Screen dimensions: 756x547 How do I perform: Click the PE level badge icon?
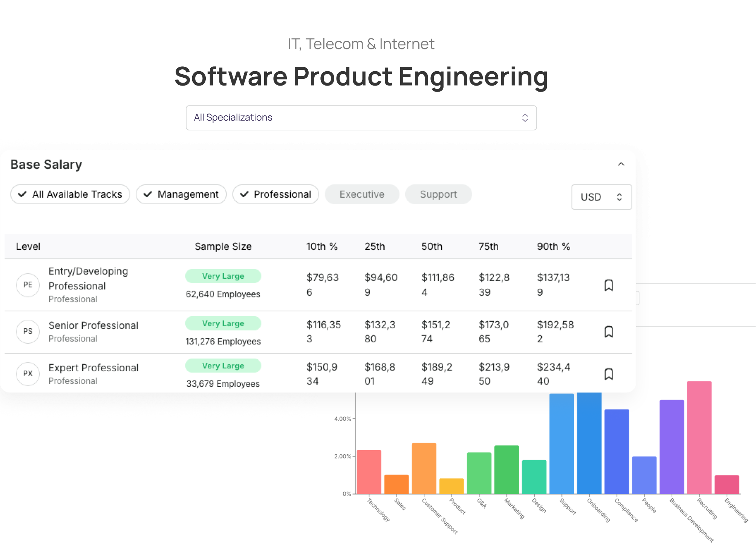click(x=28, y=285)
